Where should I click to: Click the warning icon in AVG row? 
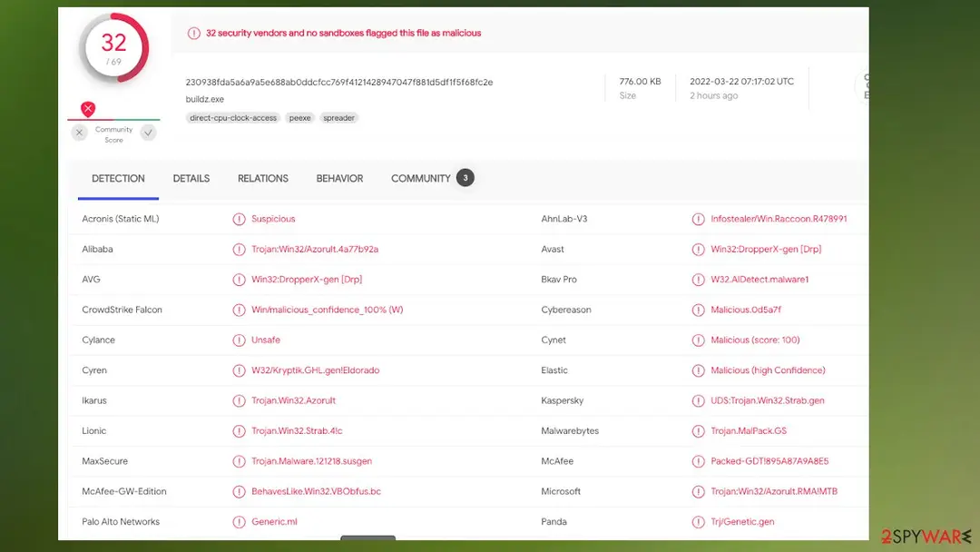click(x=239, y=280)
